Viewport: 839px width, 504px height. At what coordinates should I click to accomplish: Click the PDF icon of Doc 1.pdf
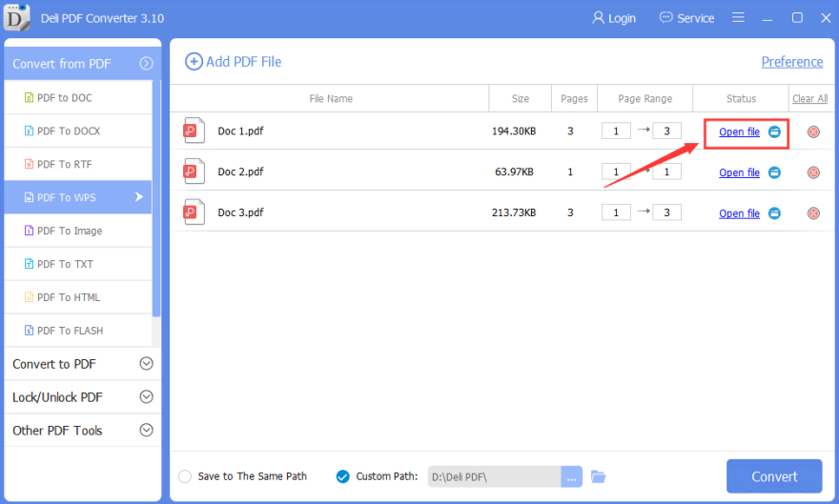point(194,131)
